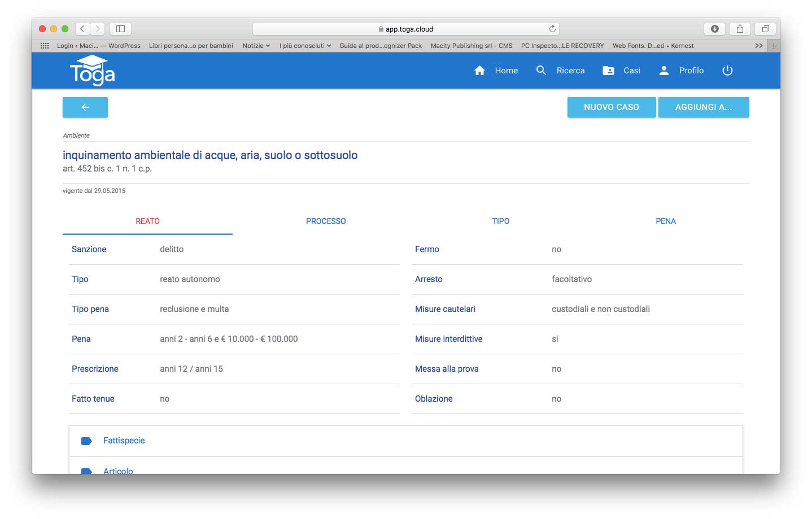The image size is (812, 519).
Task: Toggle the Safari sidebar button
Action: coord(120,28)
